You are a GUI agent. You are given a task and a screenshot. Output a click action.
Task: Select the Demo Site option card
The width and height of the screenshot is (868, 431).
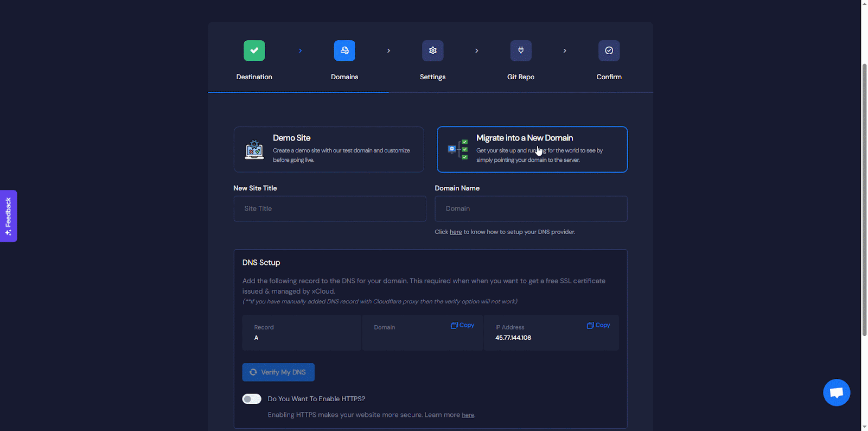coord(329,149)
